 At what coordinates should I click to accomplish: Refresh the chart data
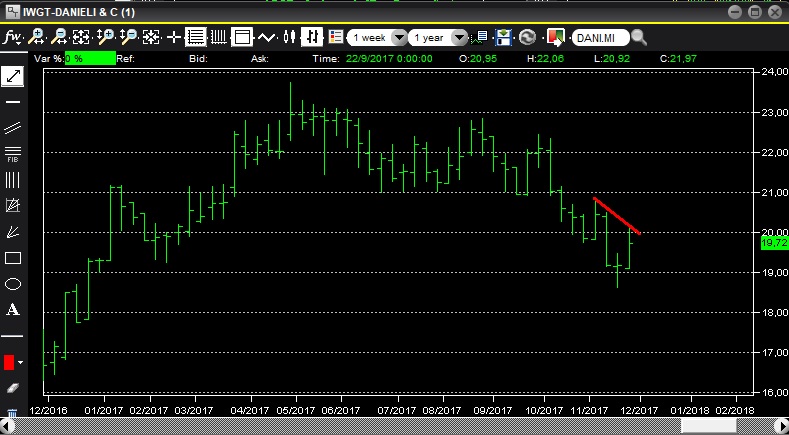point(527,37)
